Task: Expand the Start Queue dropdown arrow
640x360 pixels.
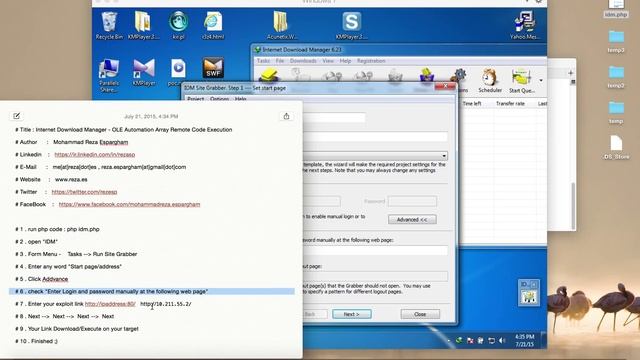Action: 541,80
